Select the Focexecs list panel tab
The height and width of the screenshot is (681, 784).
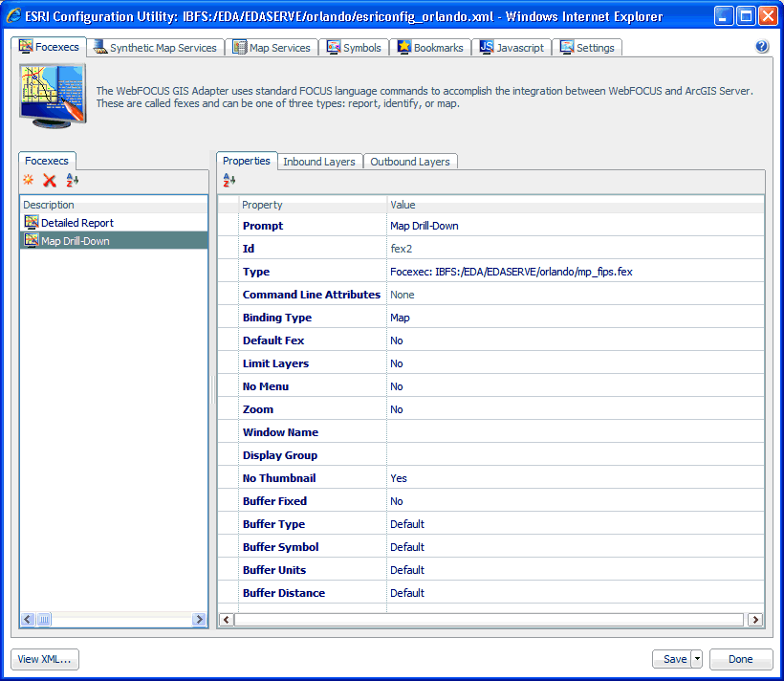pos(47,161)
